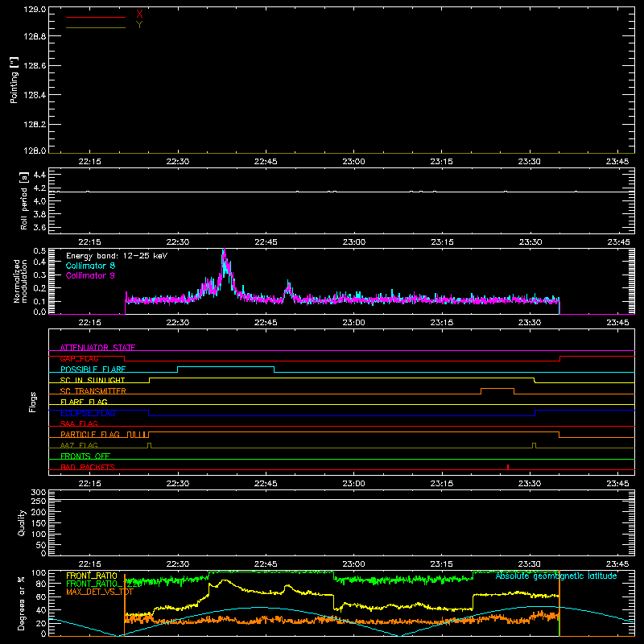This screenshot has height=644, width=644.
Task: Click 23:30 label under the Quality plot
Action: tap(530, 564)
